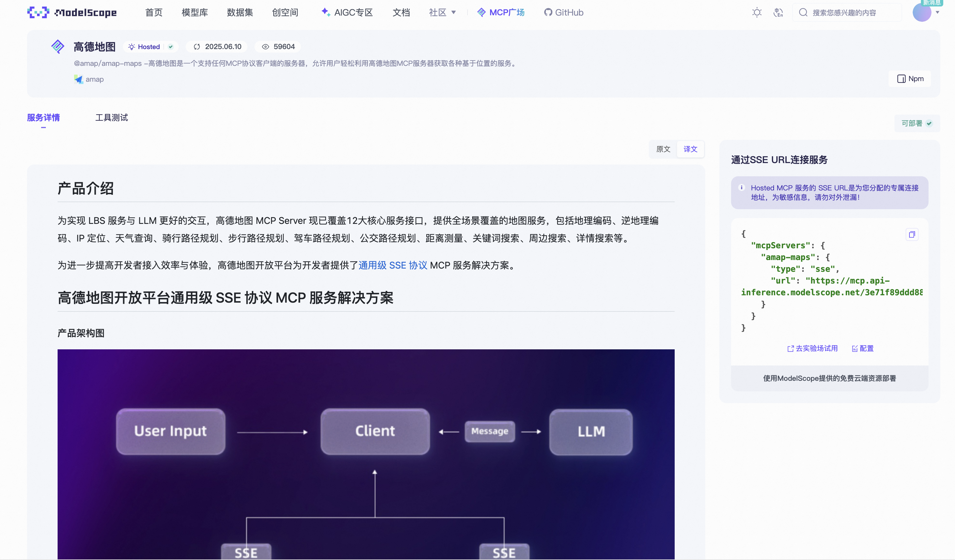Click the Npm button
The image size is (955, 560).
(x=910, y=79)
